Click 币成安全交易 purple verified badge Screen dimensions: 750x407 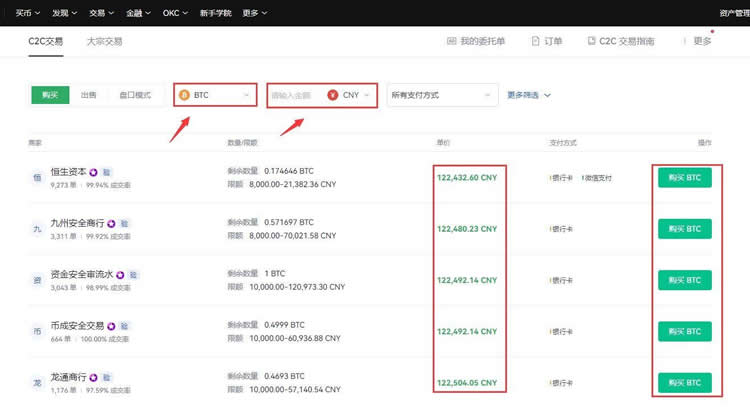pyautogui.click(x=111, y=326)
